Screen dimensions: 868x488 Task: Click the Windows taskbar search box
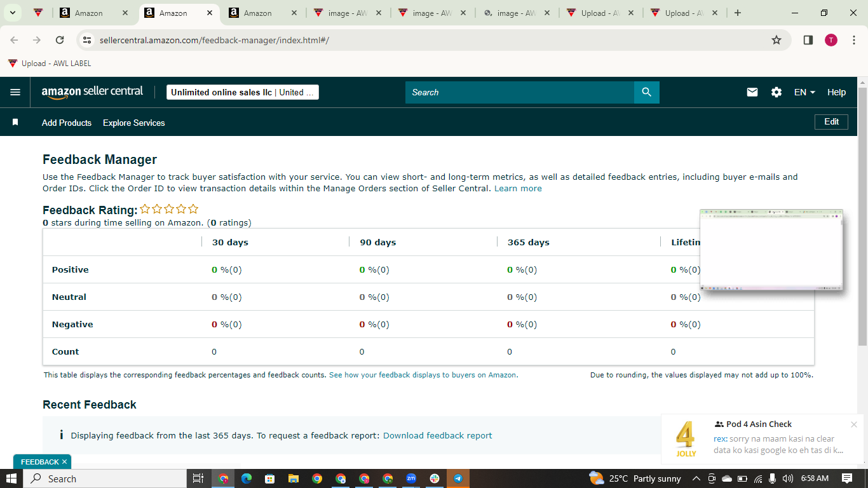pos(105,478)
